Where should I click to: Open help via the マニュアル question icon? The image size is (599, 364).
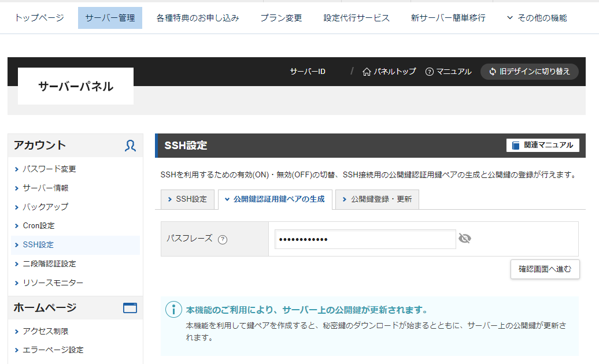tap(430, 72)
